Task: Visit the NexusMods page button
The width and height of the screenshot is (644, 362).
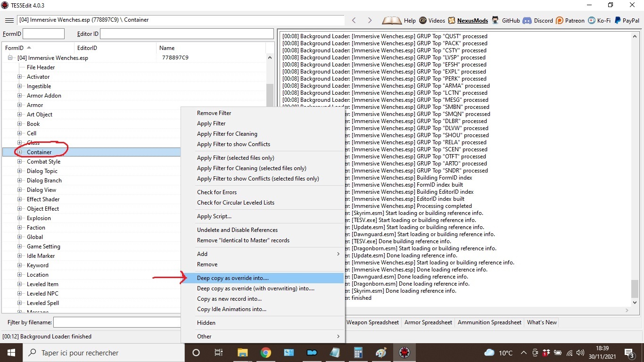Action: [x=469, y=20]
